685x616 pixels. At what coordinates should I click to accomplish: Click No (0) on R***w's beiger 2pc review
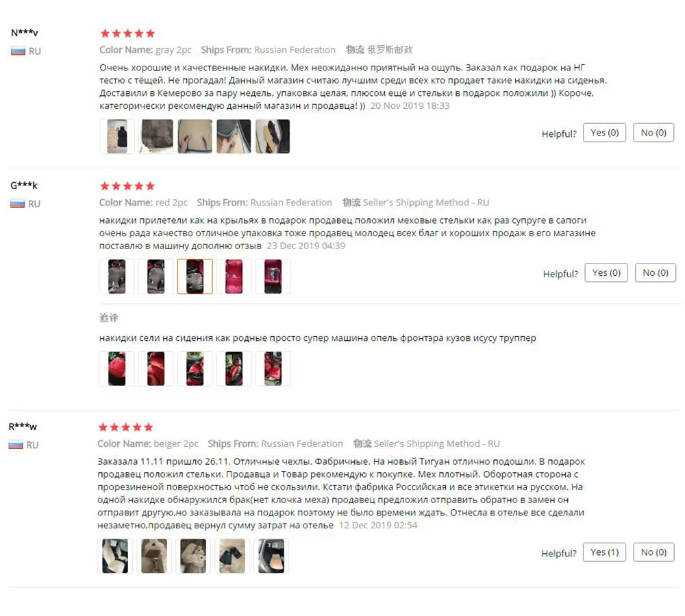(x=653, y=552)
